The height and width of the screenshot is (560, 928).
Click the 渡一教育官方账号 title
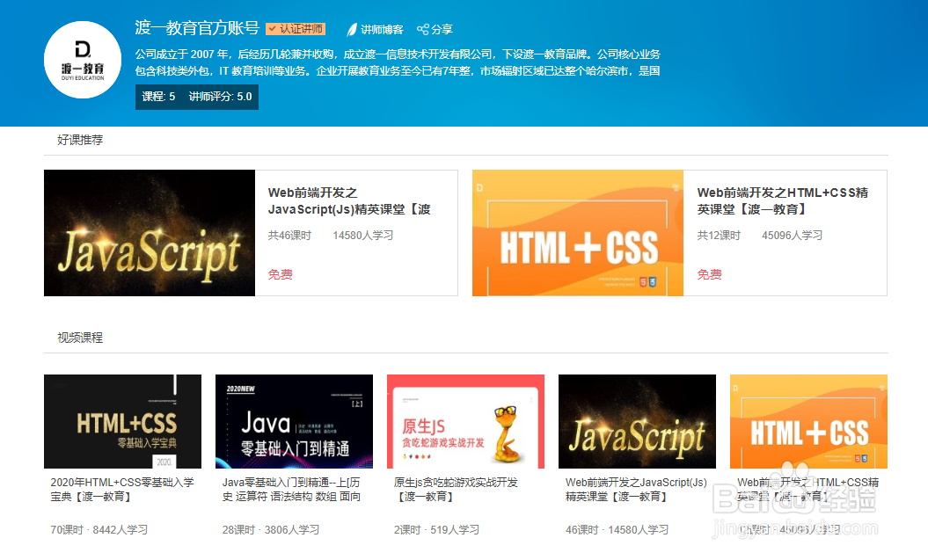(x=197, y=28)
